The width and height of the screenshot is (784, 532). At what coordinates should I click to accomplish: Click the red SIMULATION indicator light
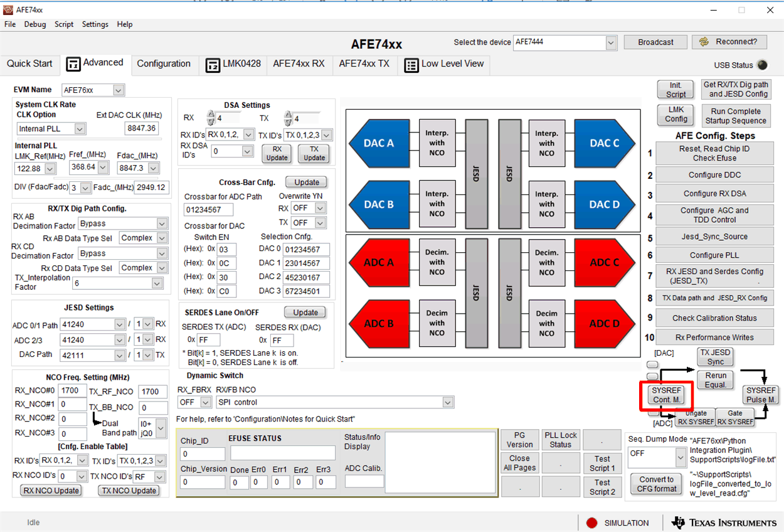(x=591, y=523)
